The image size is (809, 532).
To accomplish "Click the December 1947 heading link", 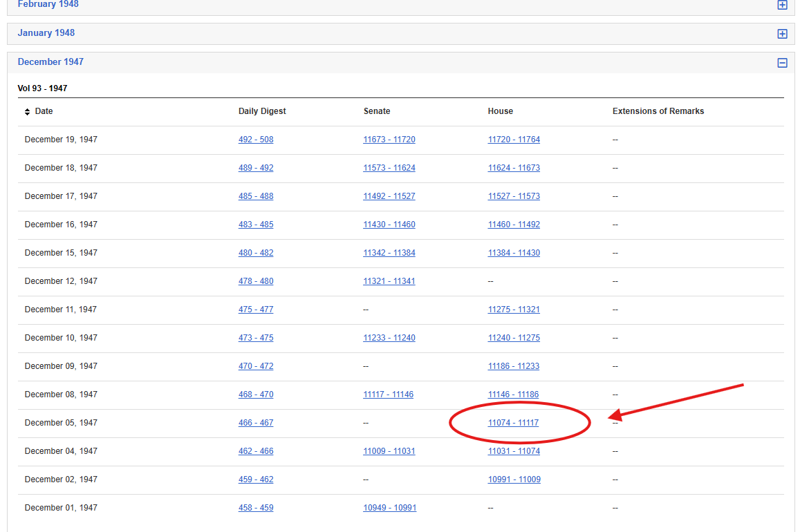I will pos(50,62).
